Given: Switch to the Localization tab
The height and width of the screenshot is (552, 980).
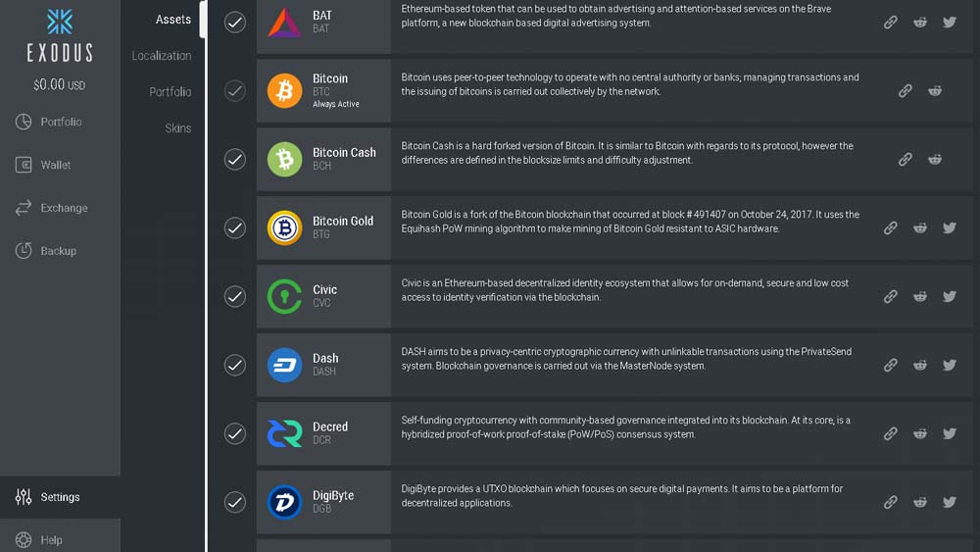Looking at the screenshot, I should point(162,56).
